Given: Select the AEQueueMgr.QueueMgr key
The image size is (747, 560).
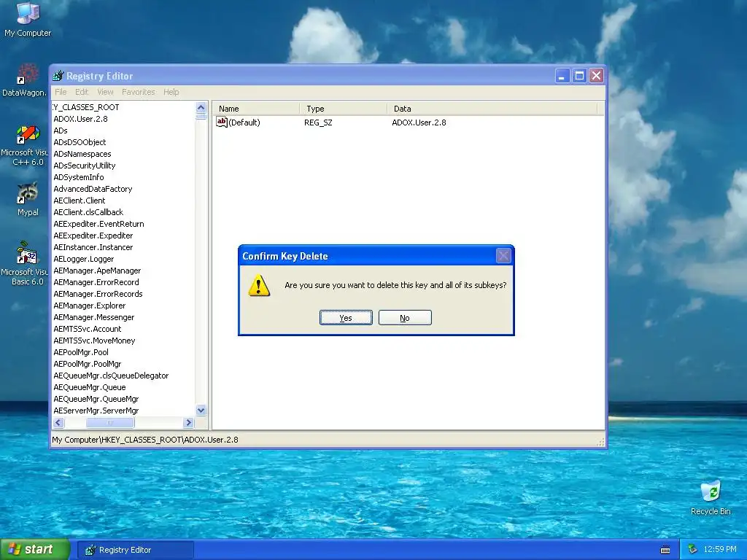Looking at the screenshot, I should (96, 399).
